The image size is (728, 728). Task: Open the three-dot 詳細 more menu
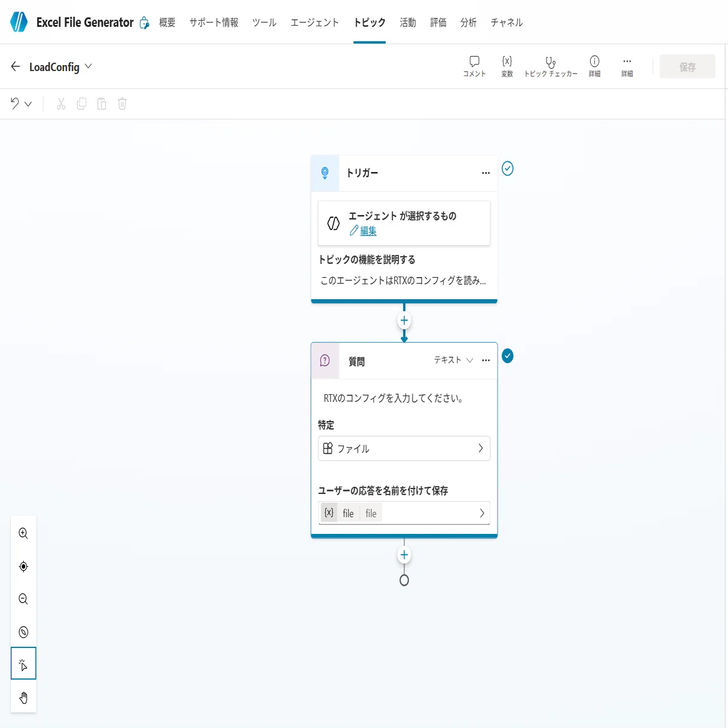tap(627, 66)
